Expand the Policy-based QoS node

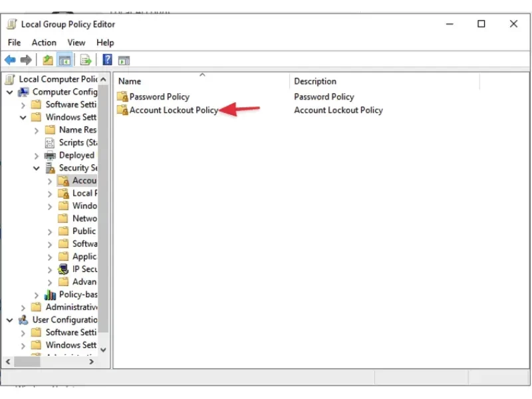[37, 295]
